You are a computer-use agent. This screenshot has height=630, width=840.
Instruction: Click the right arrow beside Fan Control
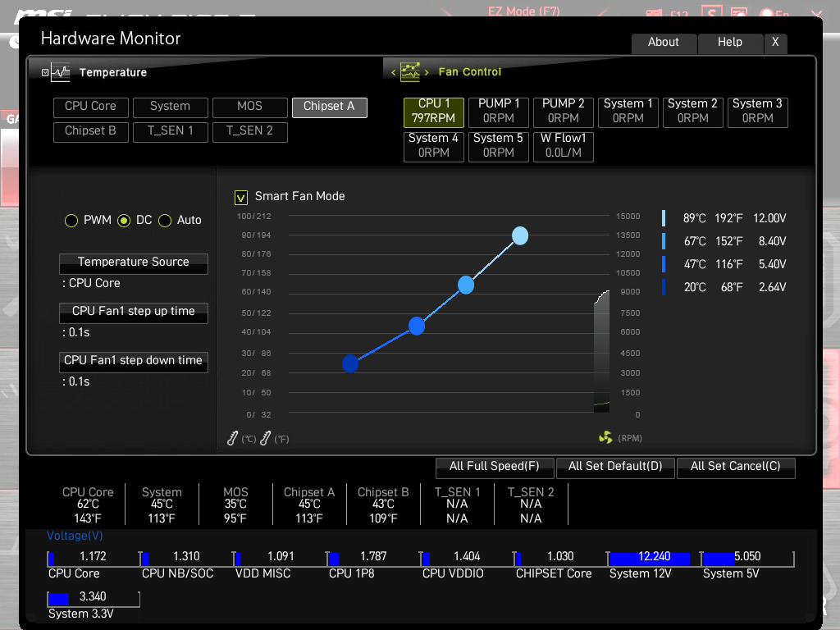[x=427, y=72]
